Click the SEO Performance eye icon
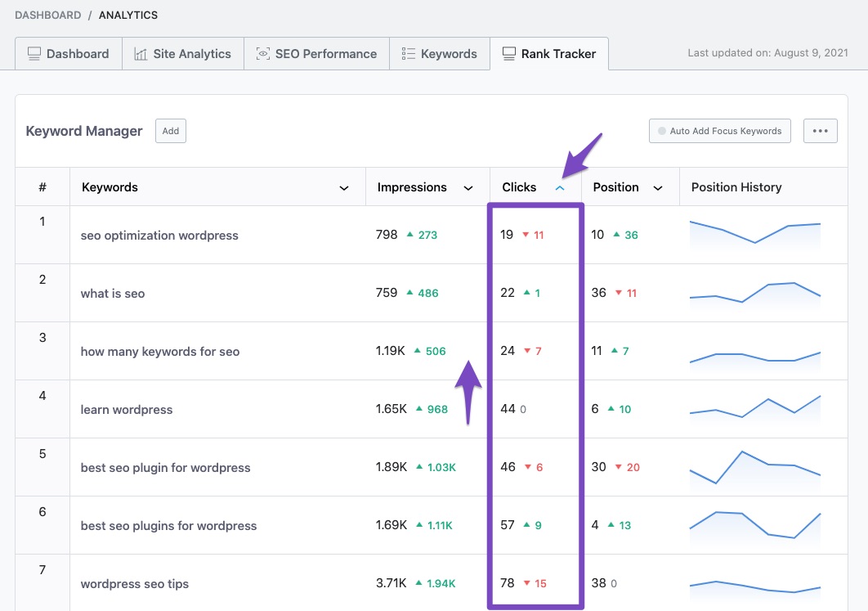The width and height of the screenshot is (868, 611). (263, 54)
